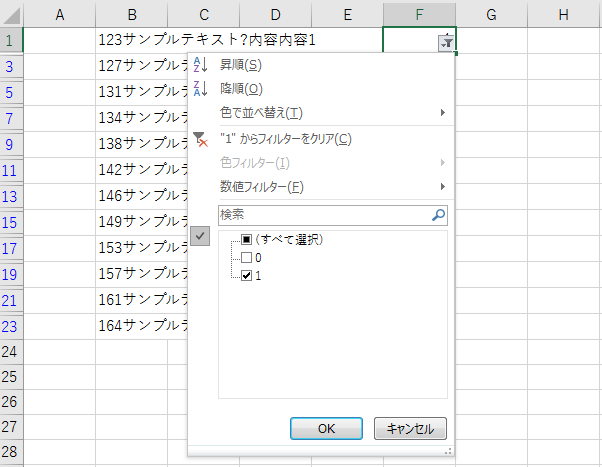Viewport: 602px width, 467px height.
Task: Click the ascending sort A-Z icon
Action: (x=199, y=65)
